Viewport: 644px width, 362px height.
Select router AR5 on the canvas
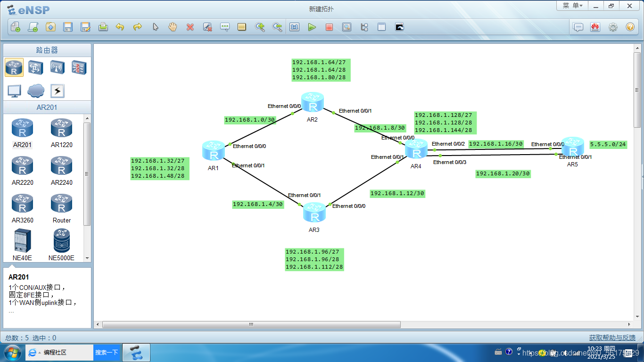coord(572,147)
